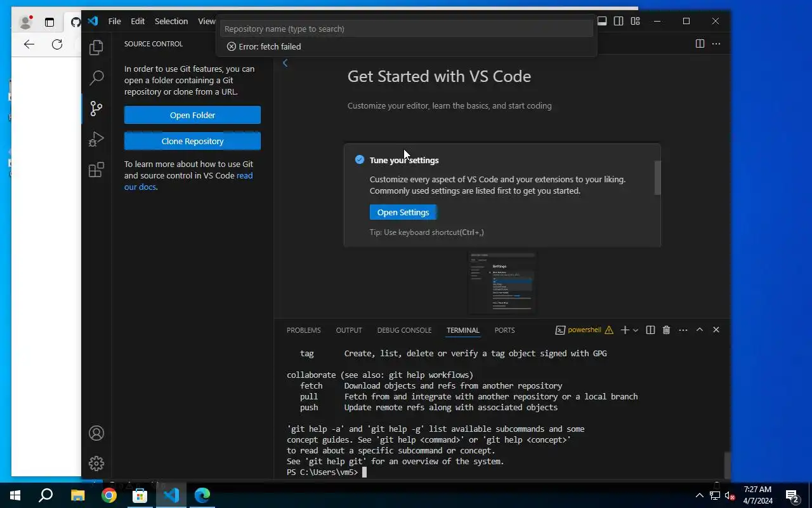Open terminal panel more actions
Screen dimensions: 812x508
[x=683, y=330]
